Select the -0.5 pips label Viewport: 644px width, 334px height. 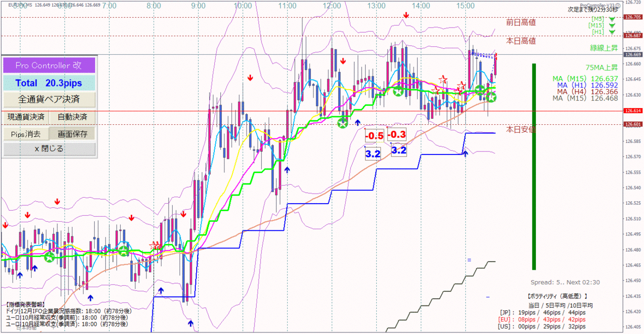(374, 136)
